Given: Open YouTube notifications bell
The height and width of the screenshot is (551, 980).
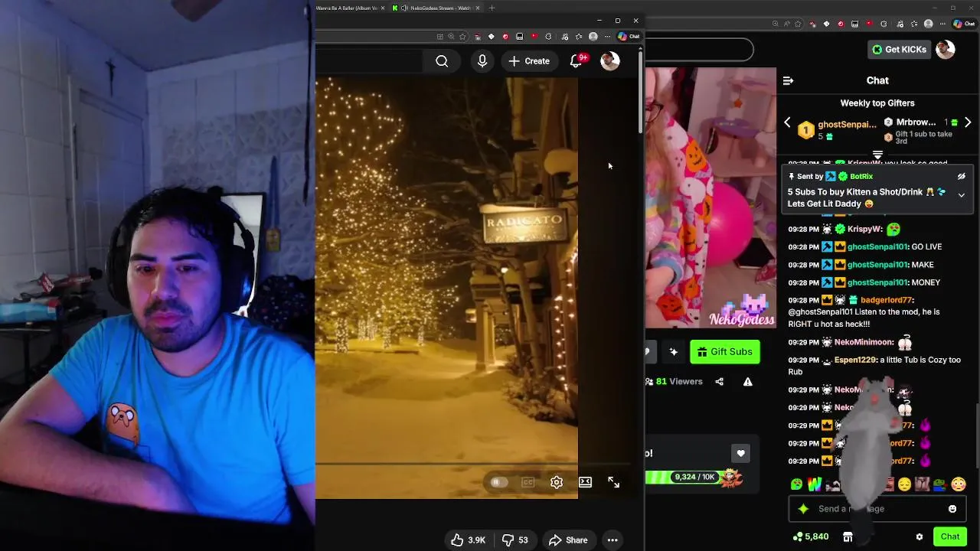Looking at the screenshot, I should click(x=577, y=60).
